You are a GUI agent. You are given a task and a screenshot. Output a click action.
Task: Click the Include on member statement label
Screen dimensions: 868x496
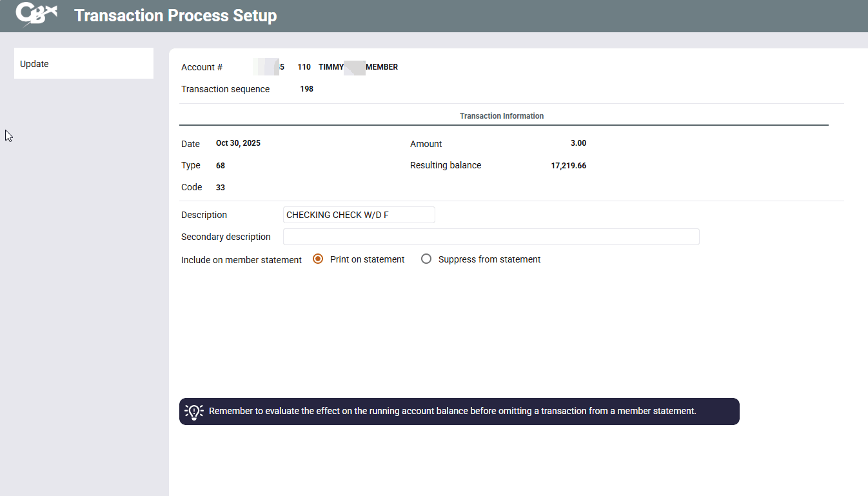coord(241,260)
